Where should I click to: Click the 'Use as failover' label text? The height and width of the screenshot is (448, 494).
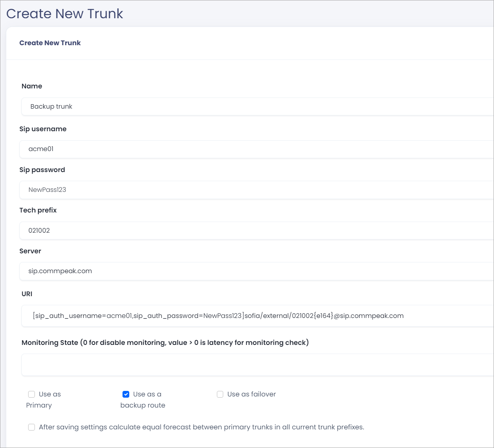pos(251,394)
